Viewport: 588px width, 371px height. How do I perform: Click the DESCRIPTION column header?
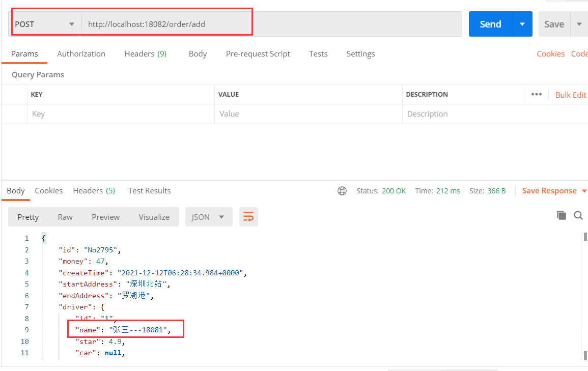(427, 95)
